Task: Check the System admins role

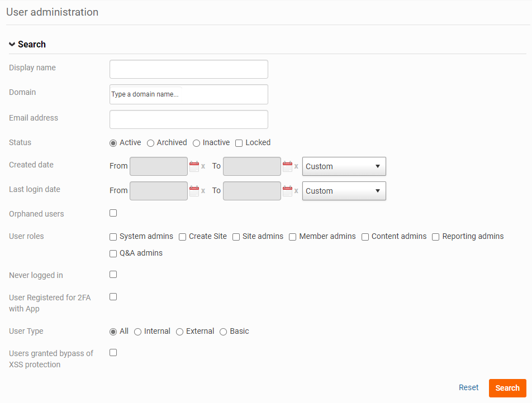Action: click(x=113, y=237)
